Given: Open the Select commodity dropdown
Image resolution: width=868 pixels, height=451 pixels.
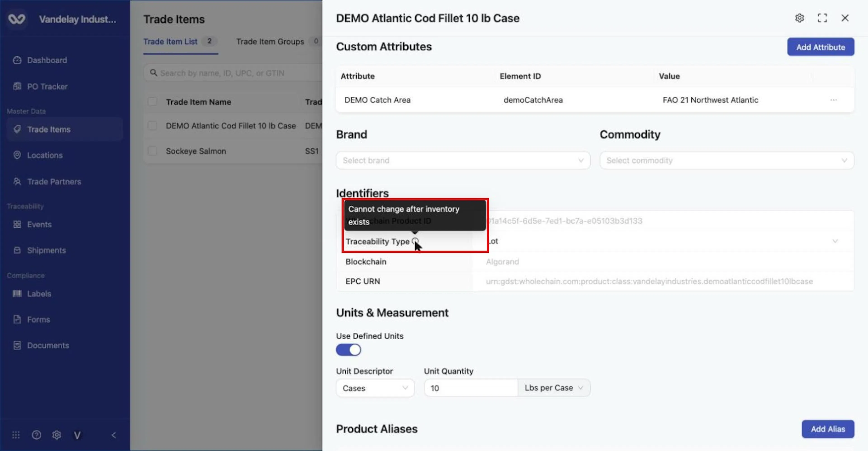Looking at the screenshot, I should [727, 160].
